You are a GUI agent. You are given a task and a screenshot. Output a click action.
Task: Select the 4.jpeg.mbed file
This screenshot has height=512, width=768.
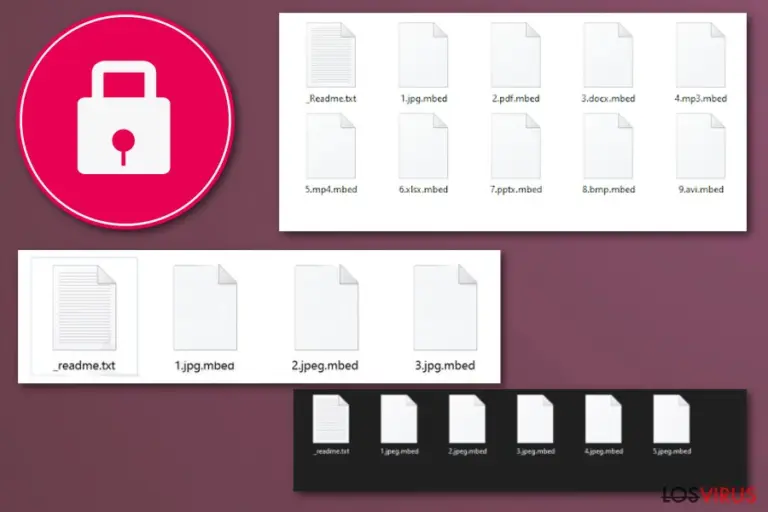(603, 425)
